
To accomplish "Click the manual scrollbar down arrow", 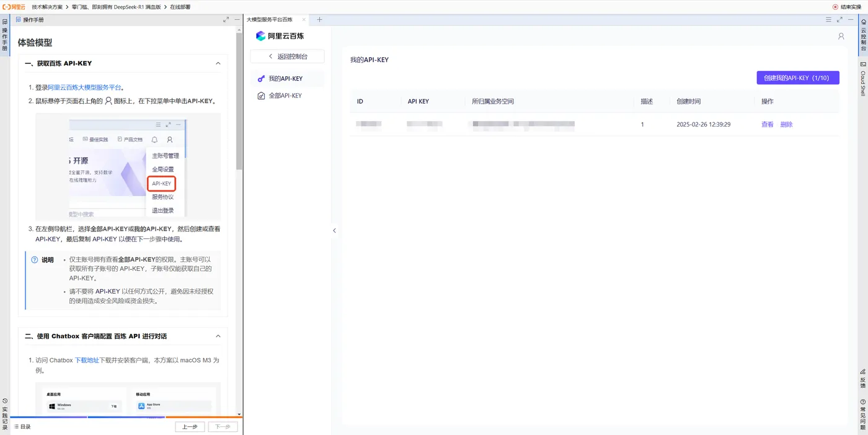I will pos(239,415).
